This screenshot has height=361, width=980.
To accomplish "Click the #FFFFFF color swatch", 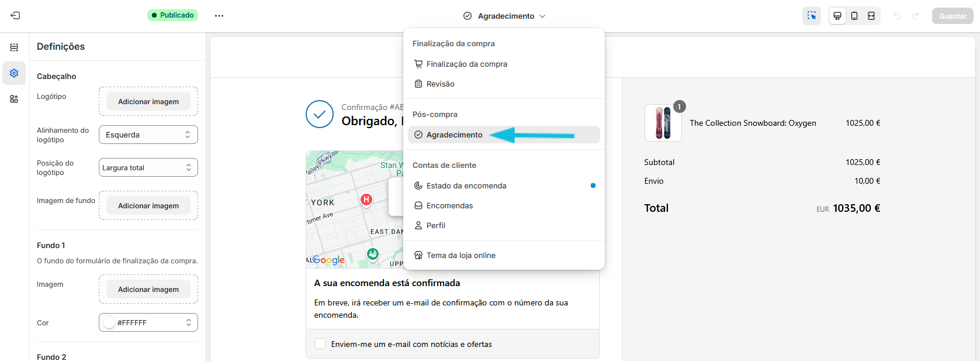I will tap(109, 322).
